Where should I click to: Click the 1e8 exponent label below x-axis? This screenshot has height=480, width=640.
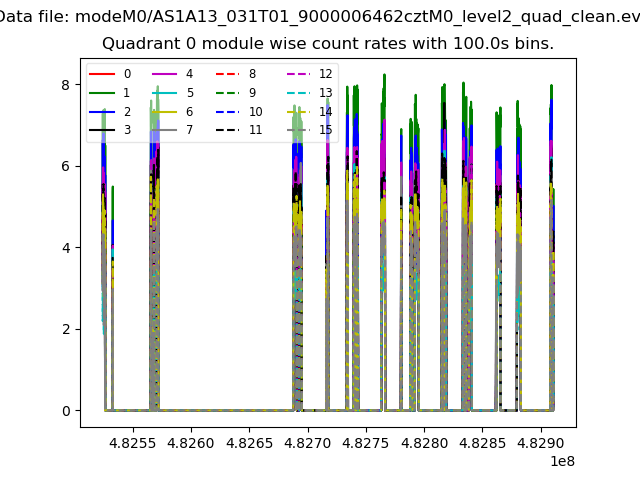pos(560,460)
